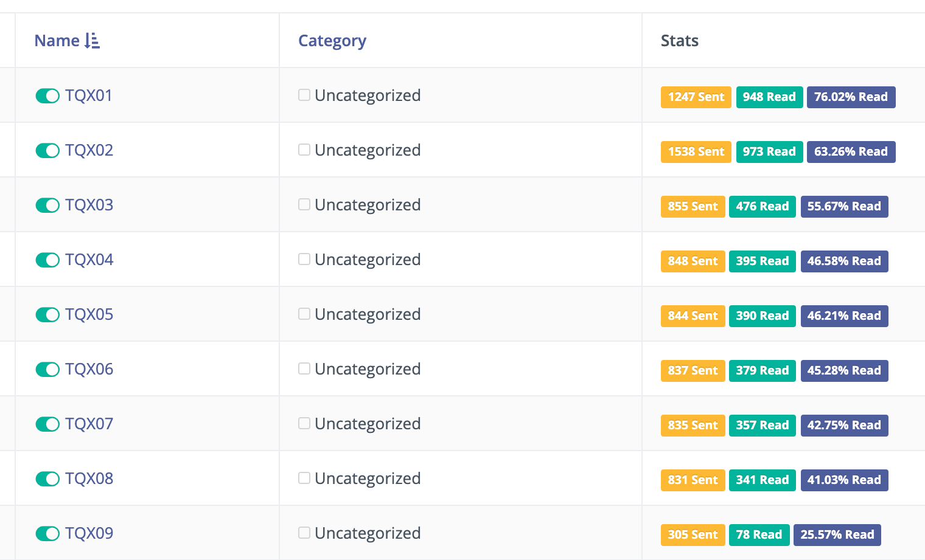The image size is (925, 560).
Task: Click the category folder icon in TQX04 row
Action: pyautogui.click(x=304, y=259)
